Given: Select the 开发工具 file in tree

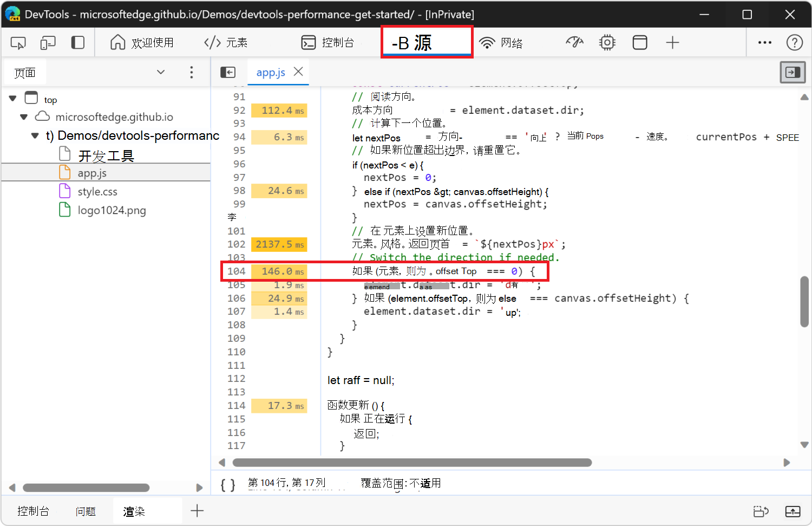Looking at the screenshot, I should 106,156.
